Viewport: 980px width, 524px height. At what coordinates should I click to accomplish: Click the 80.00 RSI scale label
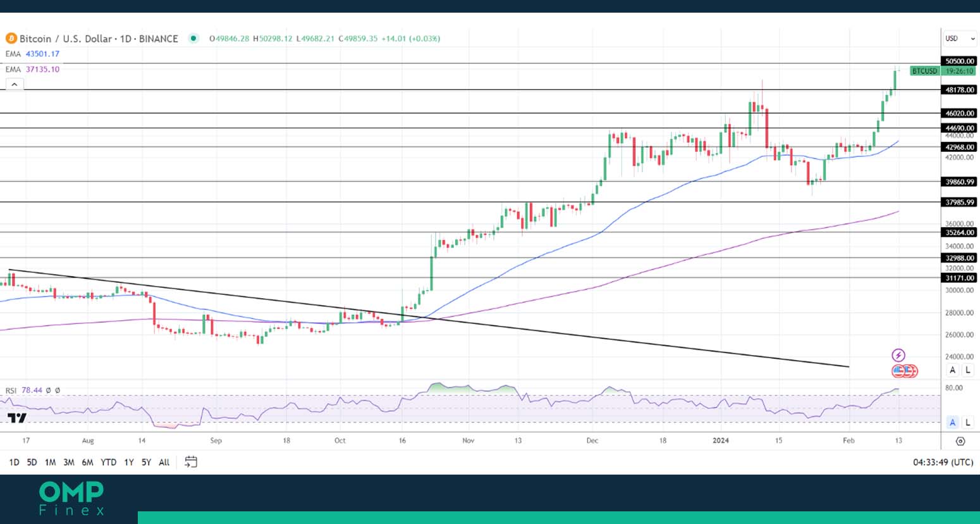tap(953, 388)
